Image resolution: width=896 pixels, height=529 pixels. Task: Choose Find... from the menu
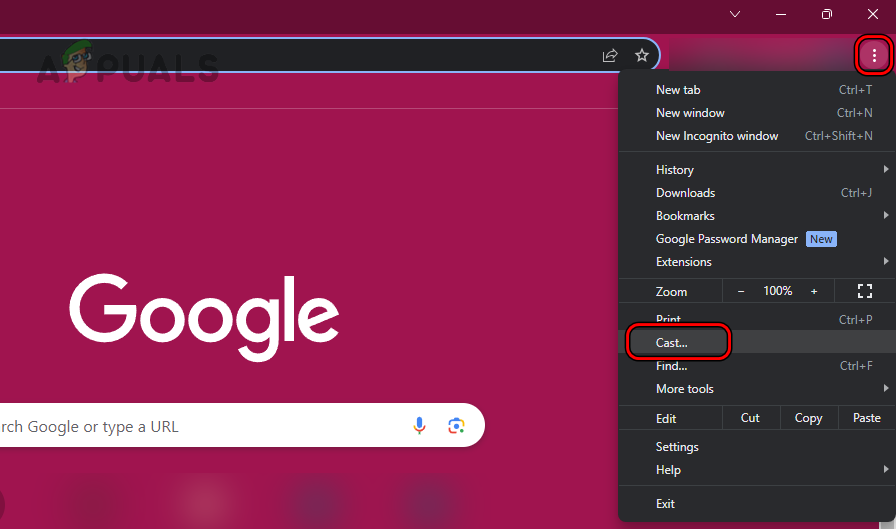[x=757, y=366]
